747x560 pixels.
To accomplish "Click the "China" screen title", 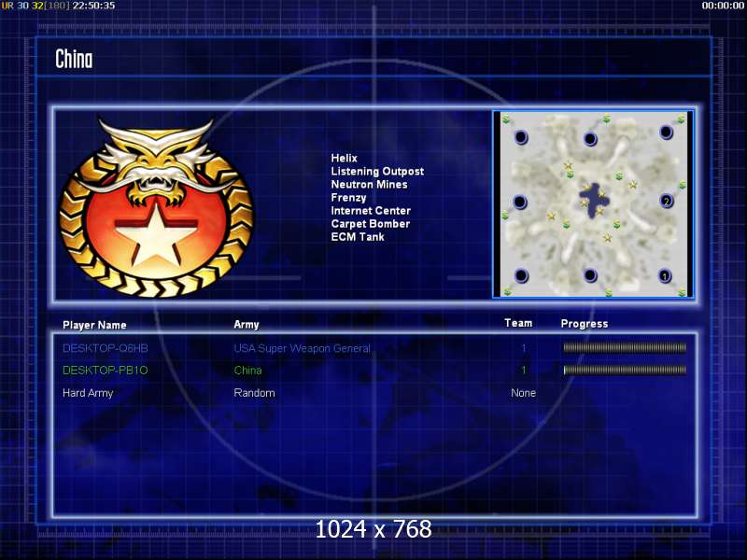I will point(74,59).
